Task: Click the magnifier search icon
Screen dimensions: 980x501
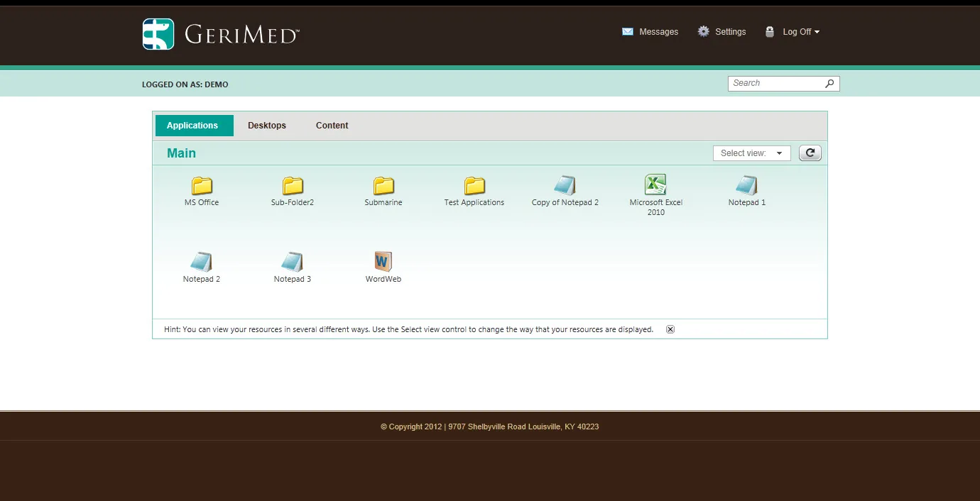Action: [829, 84]
